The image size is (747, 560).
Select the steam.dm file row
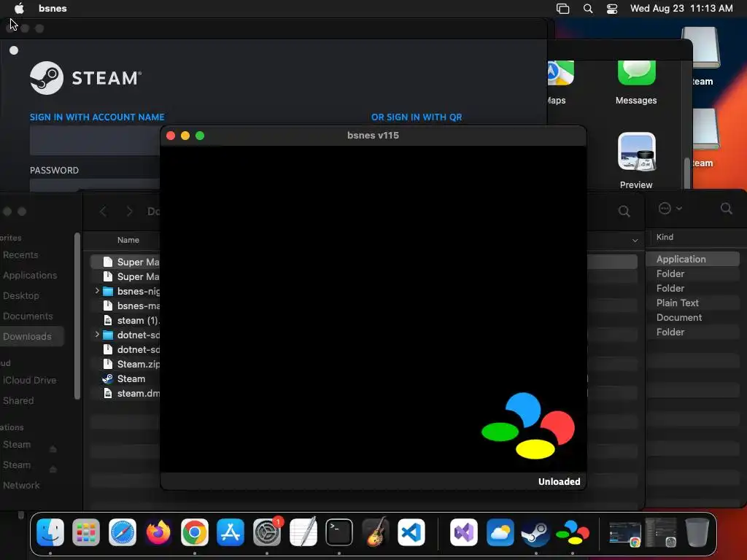coord(131,393)
